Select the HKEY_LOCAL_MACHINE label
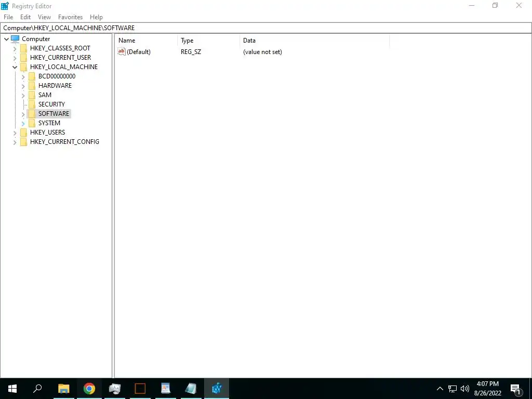Viewport: 532px width, 399px height. [64, 67]
